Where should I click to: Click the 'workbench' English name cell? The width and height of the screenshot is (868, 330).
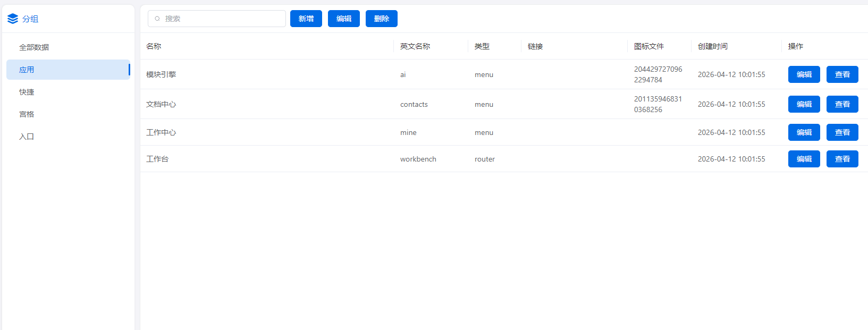tap(418, 159)
